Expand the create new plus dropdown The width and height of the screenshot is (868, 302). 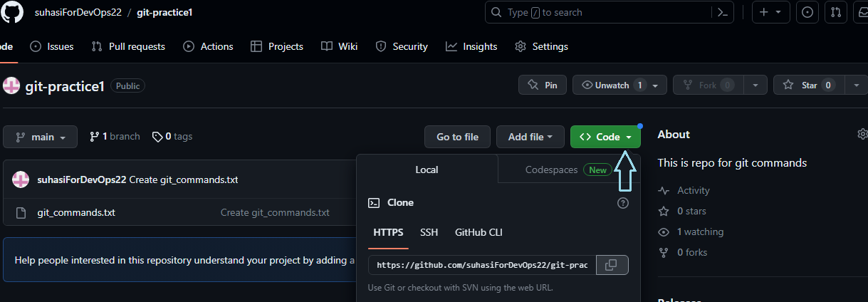click(770, 13)
